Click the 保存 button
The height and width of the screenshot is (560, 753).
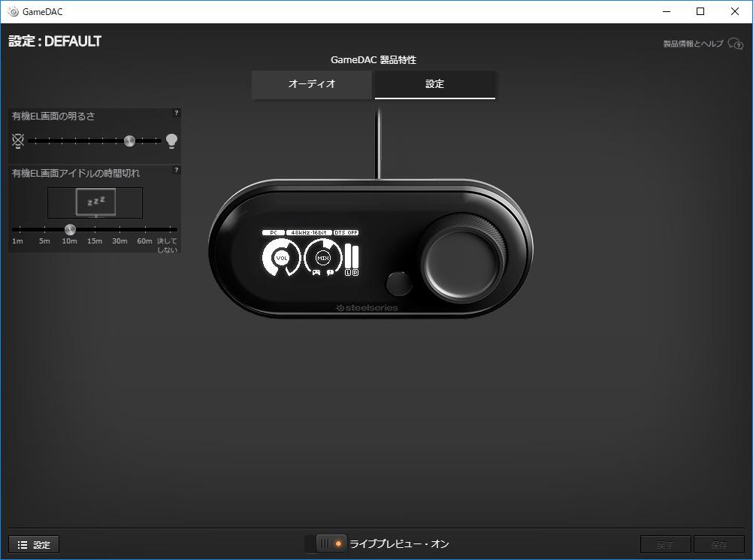coord(719,545)
